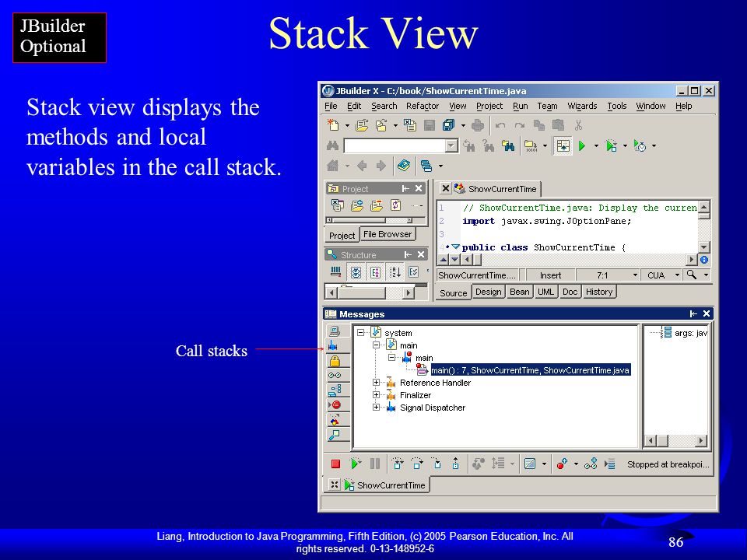Click the red Reset Program square
The height and width of the screenshot is (560, 747).
pyautogui.click(x=335, y=464)
